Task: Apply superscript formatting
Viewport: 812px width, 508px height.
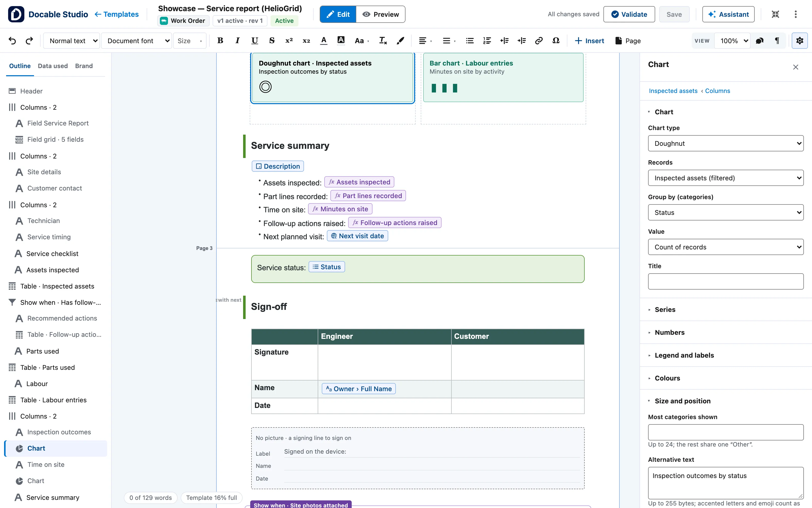Action: click(x=289, y=41)
